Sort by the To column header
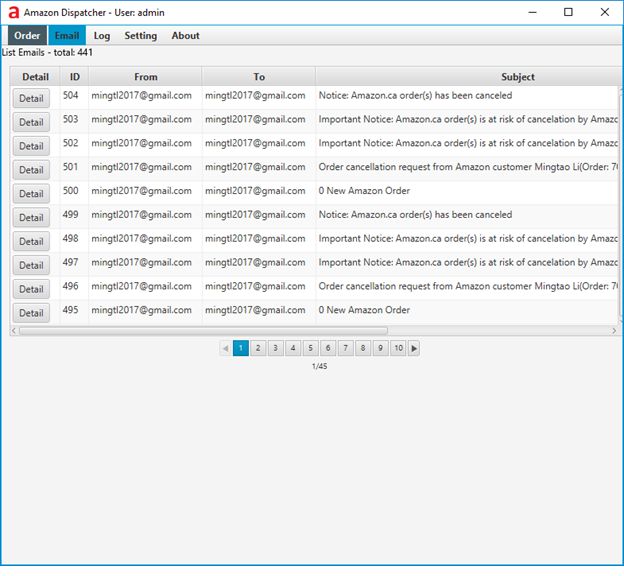The height and width of the screenshot is (576, 624). pos(259,77)
